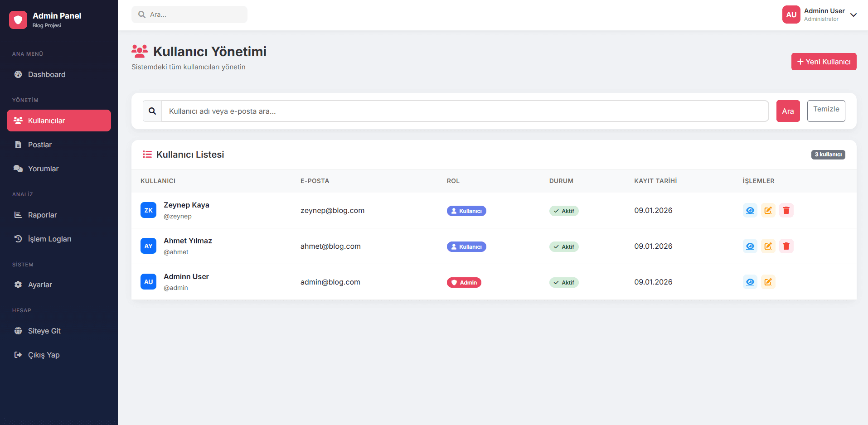Open Adminn User details via eye icon

750,281
